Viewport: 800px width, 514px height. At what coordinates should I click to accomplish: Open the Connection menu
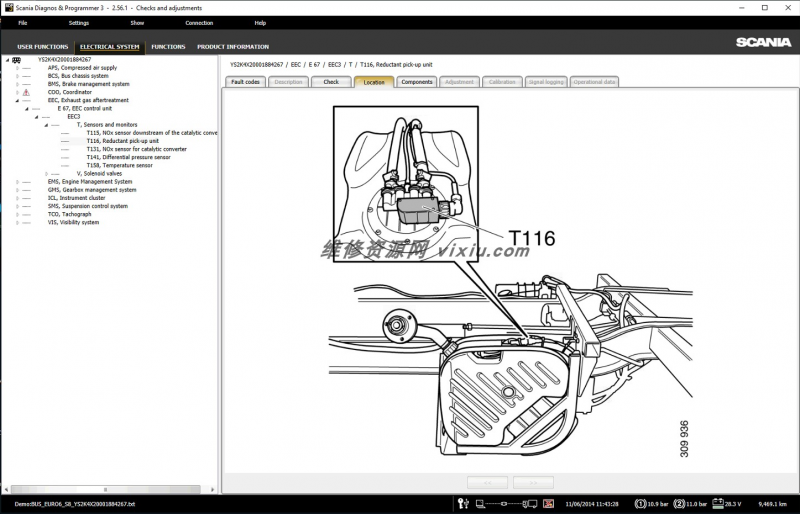pyautogui.click(x=199, y=23)
